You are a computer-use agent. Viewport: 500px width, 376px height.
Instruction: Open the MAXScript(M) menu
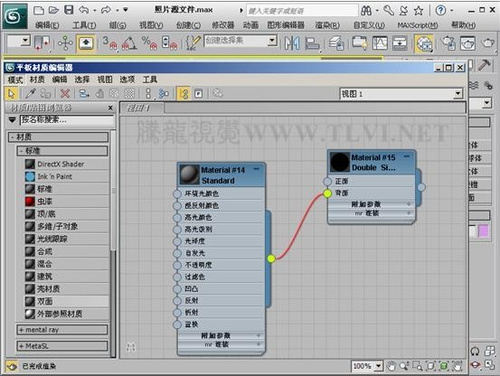click(417, 25)
